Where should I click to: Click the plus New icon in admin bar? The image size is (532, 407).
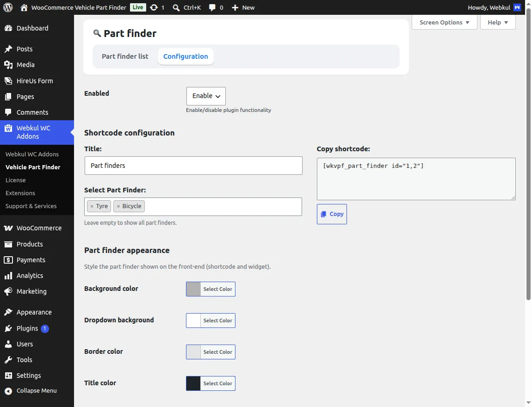(235, 7)
